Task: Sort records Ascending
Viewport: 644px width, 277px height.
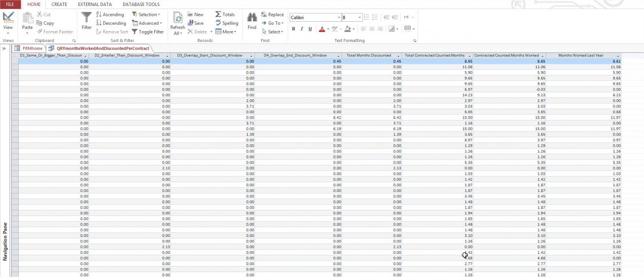Action: tap(110, 15)
